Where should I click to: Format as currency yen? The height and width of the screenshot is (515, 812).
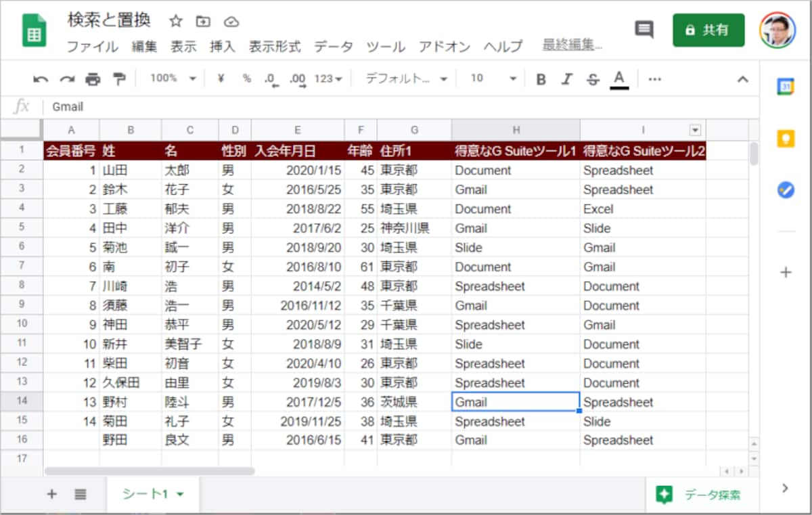click(221, 79)
